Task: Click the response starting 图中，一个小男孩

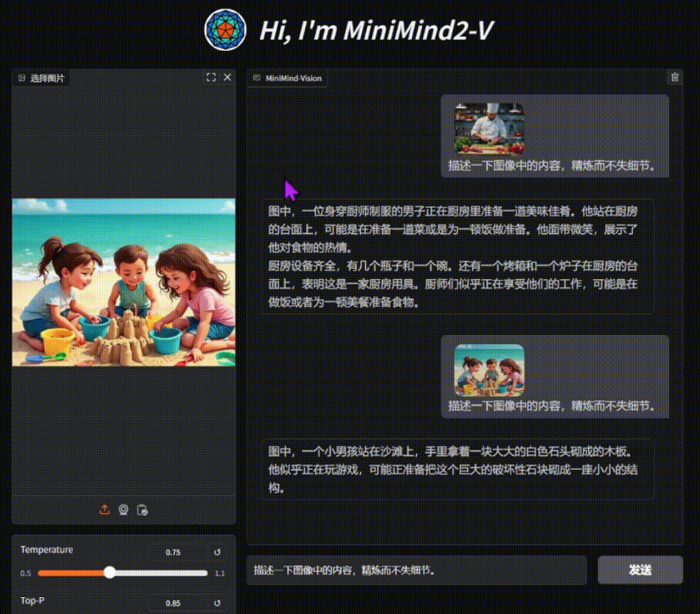Action: tap(457, 469)
